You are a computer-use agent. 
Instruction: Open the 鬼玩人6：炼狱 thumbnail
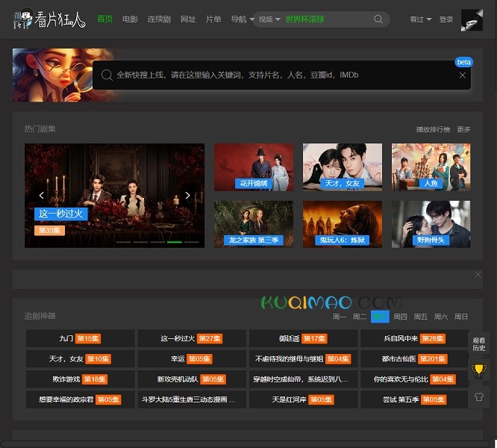(343, 224)
